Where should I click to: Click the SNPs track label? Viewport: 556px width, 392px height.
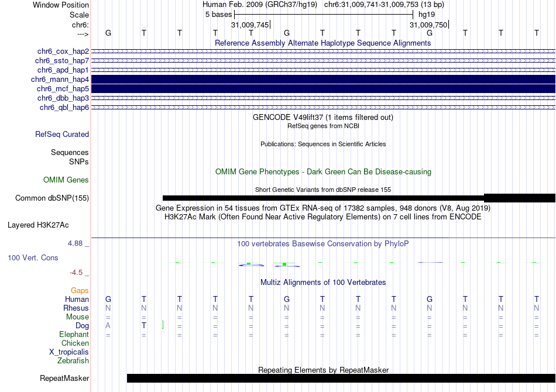(79, 161)
